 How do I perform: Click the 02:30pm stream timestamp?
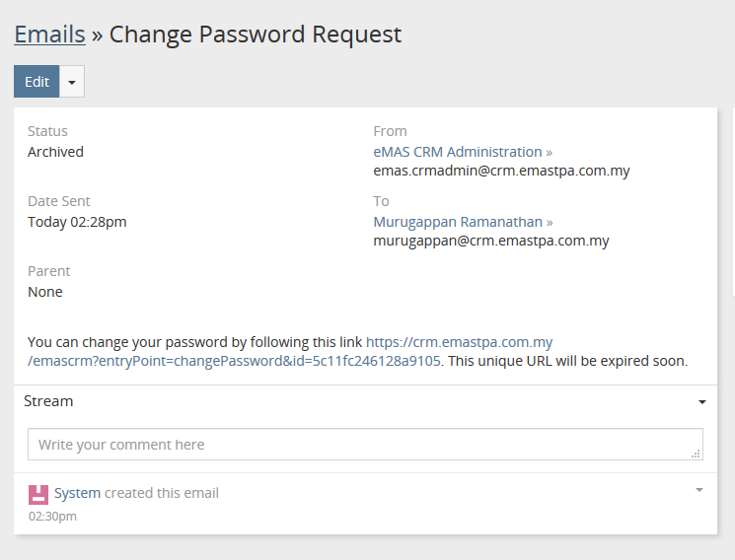point(52,516)
